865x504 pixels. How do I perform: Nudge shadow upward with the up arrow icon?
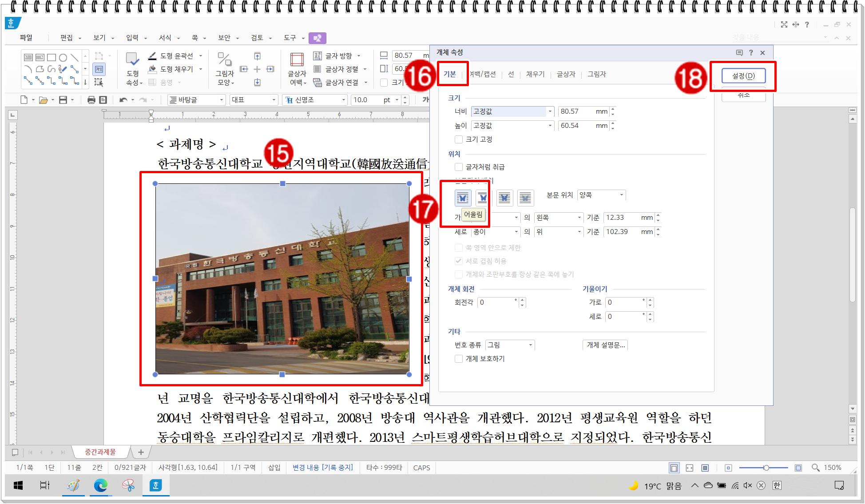point(257,56)
